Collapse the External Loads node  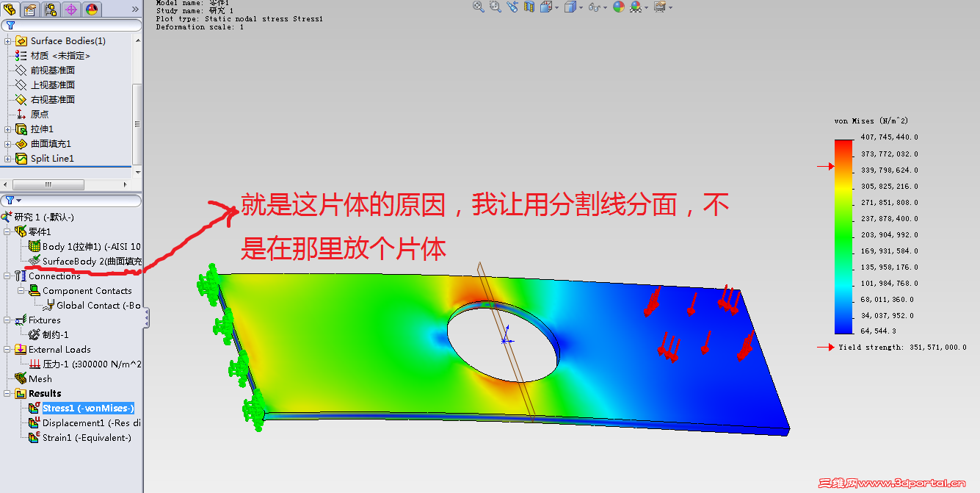8,350
